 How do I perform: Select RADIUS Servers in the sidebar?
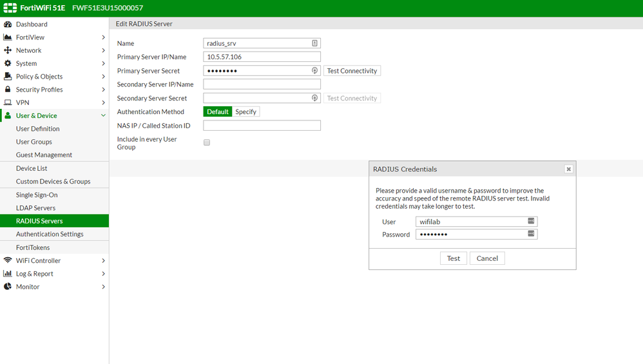coord(55,221)
